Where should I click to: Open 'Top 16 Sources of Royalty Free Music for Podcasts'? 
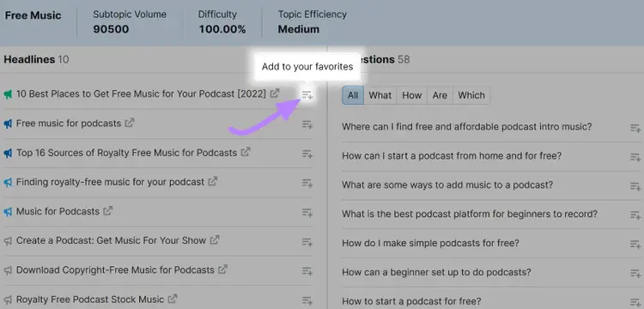pyautogui.click(x=126, y=153)
